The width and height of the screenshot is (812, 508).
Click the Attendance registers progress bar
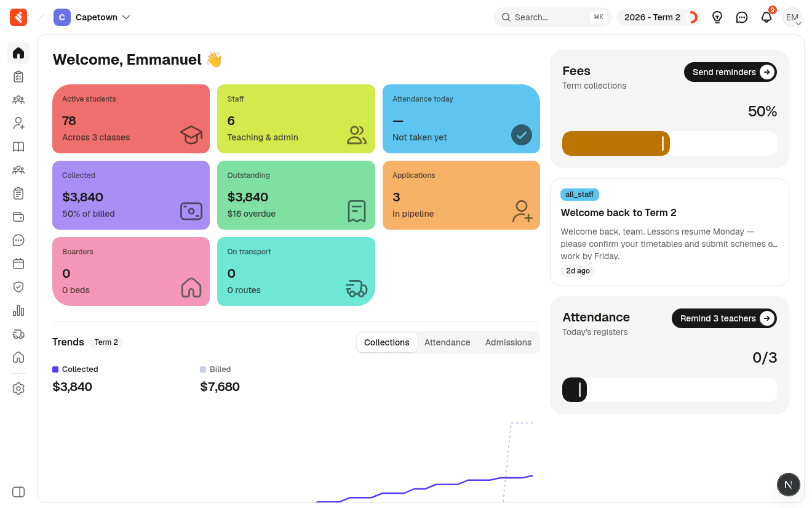(669, 390)
